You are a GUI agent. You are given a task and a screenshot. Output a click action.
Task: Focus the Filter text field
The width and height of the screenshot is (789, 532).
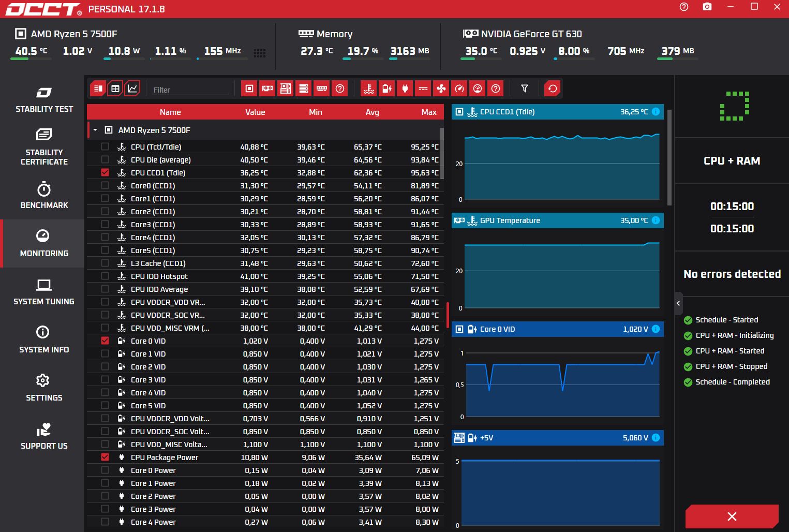point(190,90)
